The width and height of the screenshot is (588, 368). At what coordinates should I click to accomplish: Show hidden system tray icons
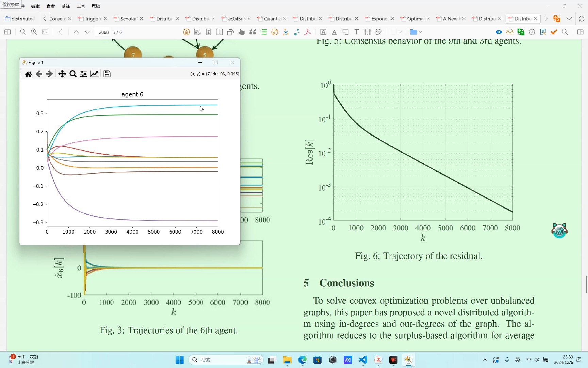tap(485, 360)
